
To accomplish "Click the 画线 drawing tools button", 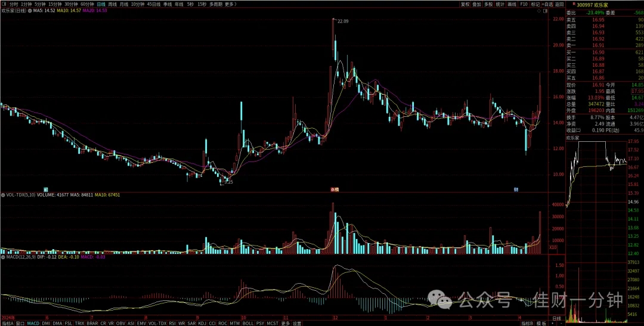I will pos(512,4).
